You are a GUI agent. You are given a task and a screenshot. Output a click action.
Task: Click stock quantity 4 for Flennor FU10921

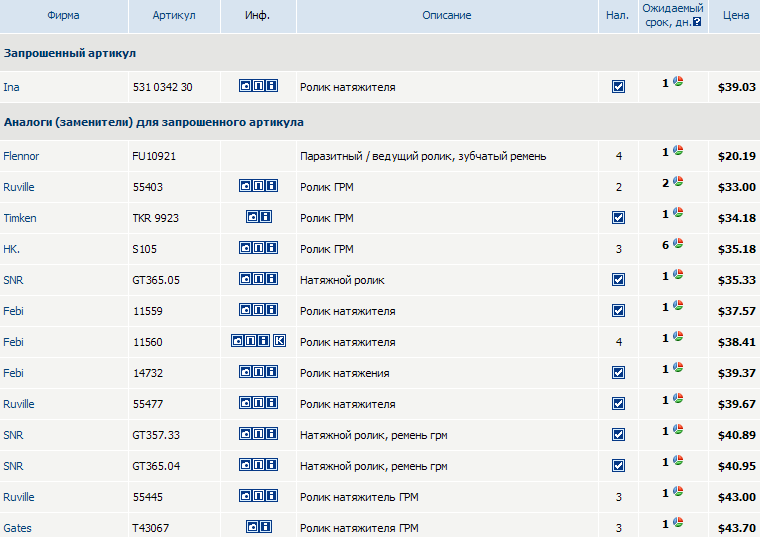pos(619,156)
